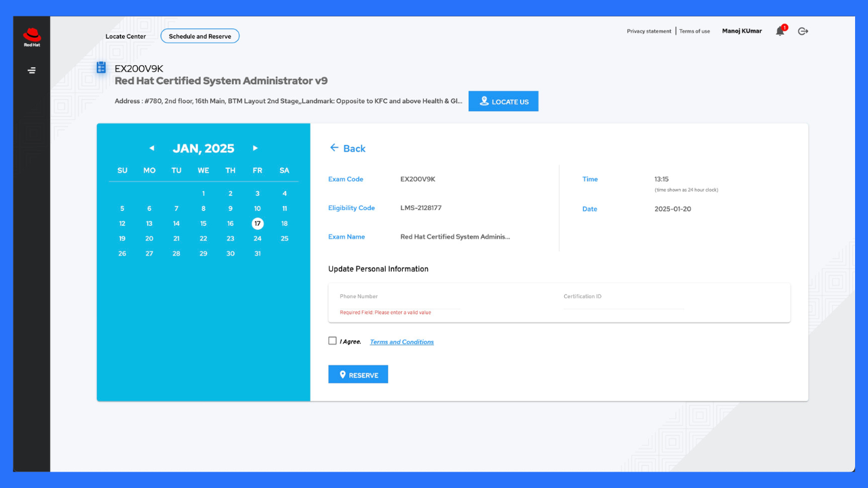
Task: Focus the Certification ID field
Action: coord(623,302)
